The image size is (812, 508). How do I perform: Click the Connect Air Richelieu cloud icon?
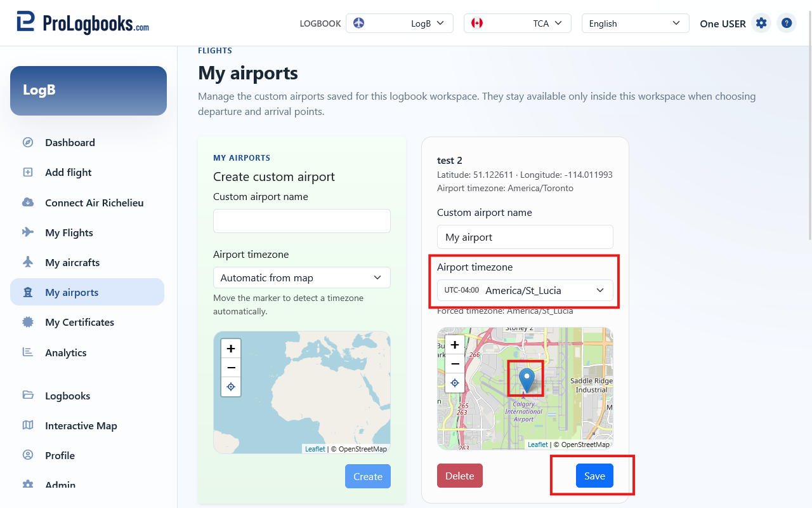pyautogui.click(x=28, y=203)
